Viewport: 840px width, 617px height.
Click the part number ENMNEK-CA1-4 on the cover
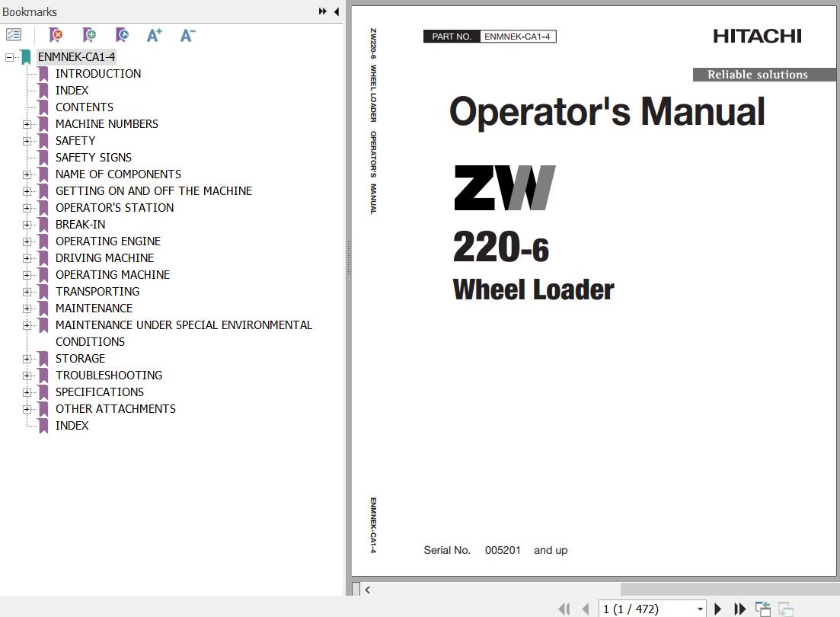tap(518, 37)
